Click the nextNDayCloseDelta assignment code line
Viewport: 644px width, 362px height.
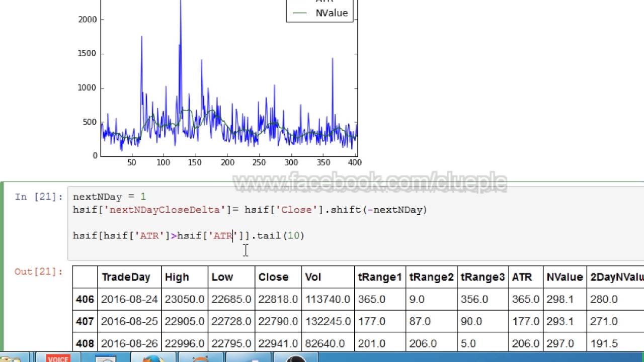pyautogui.click(x=250, y=210)
